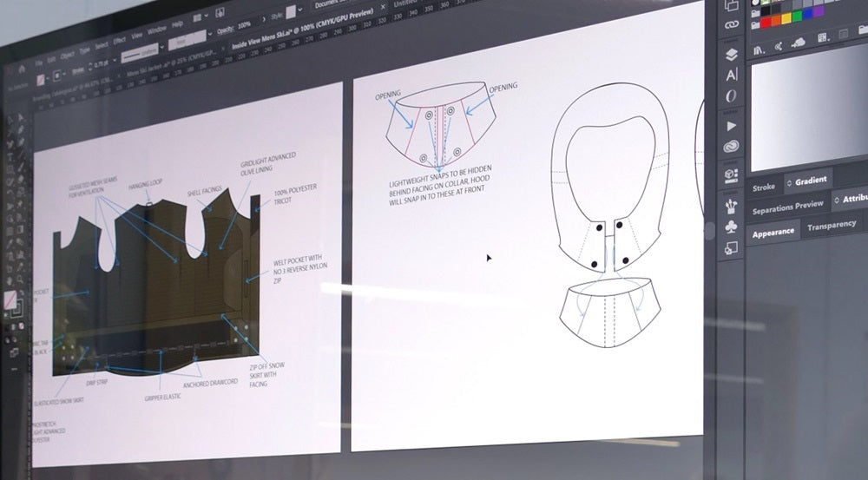
Task: Open the Separations Preview tab
Action: (787, 205)
